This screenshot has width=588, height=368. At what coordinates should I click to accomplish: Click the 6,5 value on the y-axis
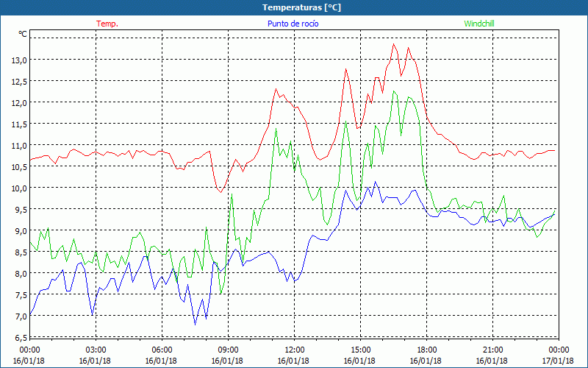(19, 338)
